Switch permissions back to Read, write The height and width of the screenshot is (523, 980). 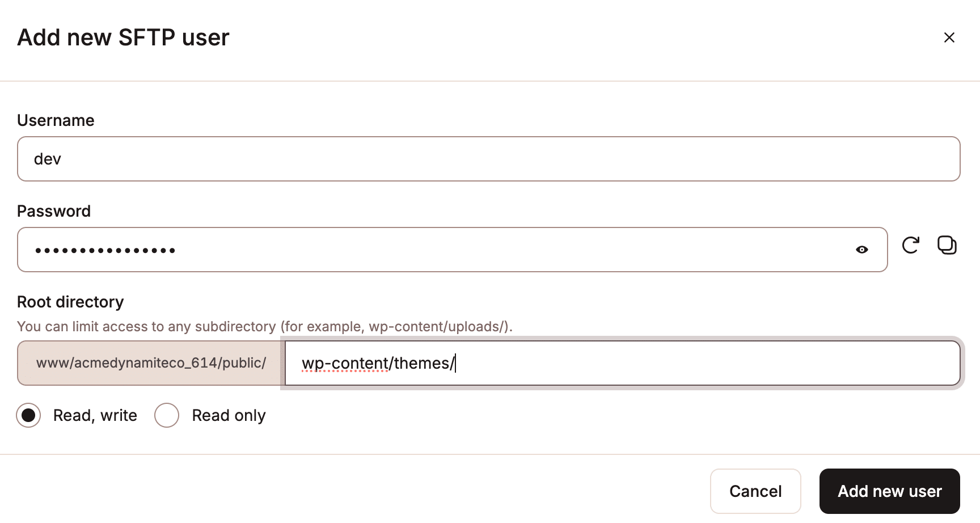[28, 415]
